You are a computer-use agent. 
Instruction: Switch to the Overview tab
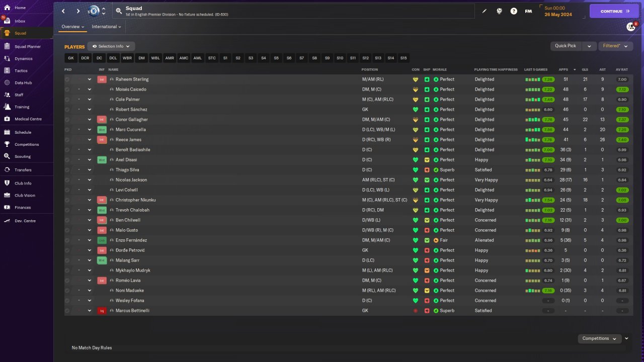(x=72, y=27)
